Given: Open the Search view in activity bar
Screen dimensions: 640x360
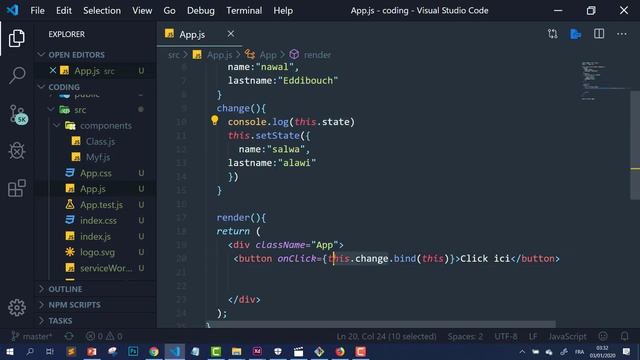Looking at the screenshot, I should point(17,76).
